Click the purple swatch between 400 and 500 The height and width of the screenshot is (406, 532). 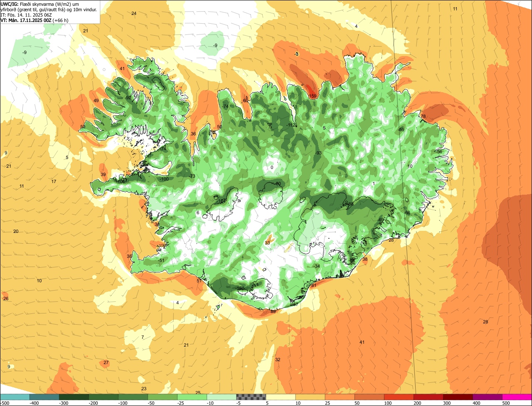[488, 397]
